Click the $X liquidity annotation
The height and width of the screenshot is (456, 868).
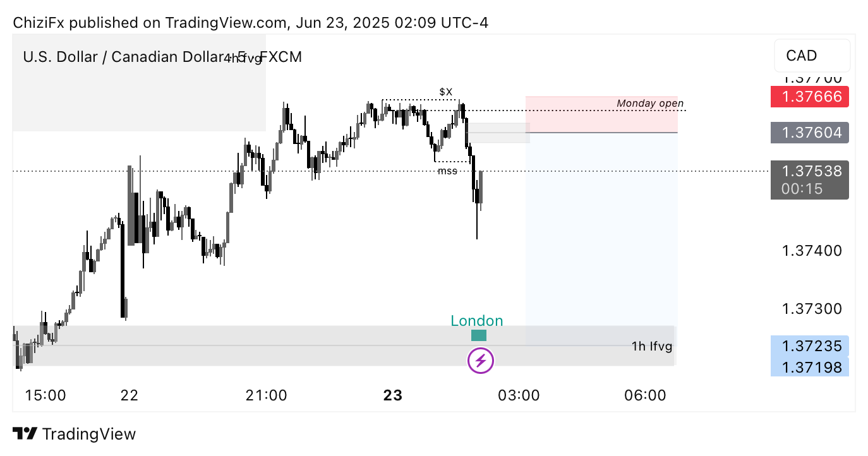(446, 92)
